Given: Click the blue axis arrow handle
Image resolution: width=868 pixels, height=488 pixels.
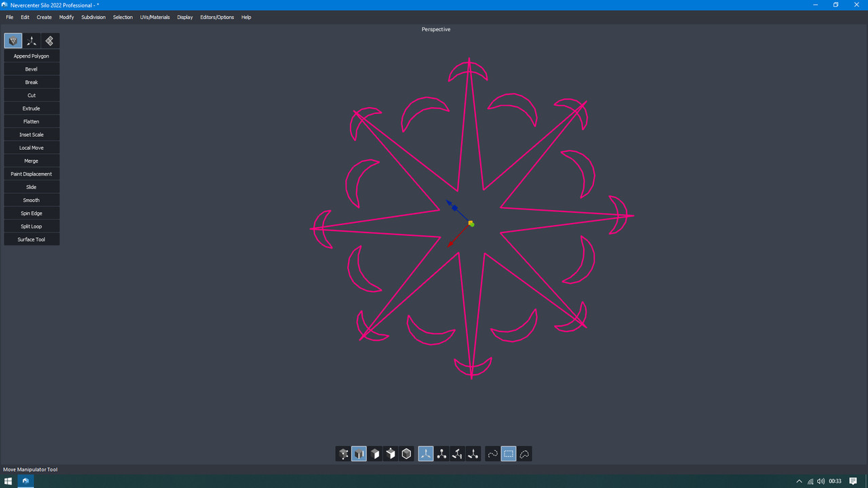Looking at the screenshot, I should tap(450, 203).
